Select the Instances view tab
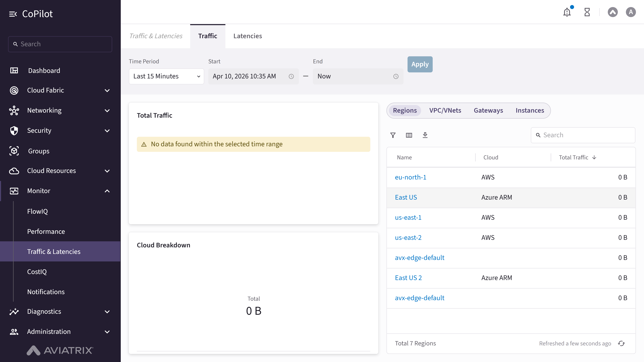Screen dimensions: 644x362 click(530, 110)
